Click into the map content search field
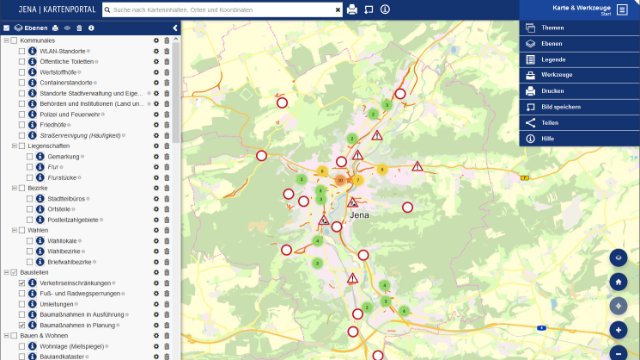 (222, 10)
